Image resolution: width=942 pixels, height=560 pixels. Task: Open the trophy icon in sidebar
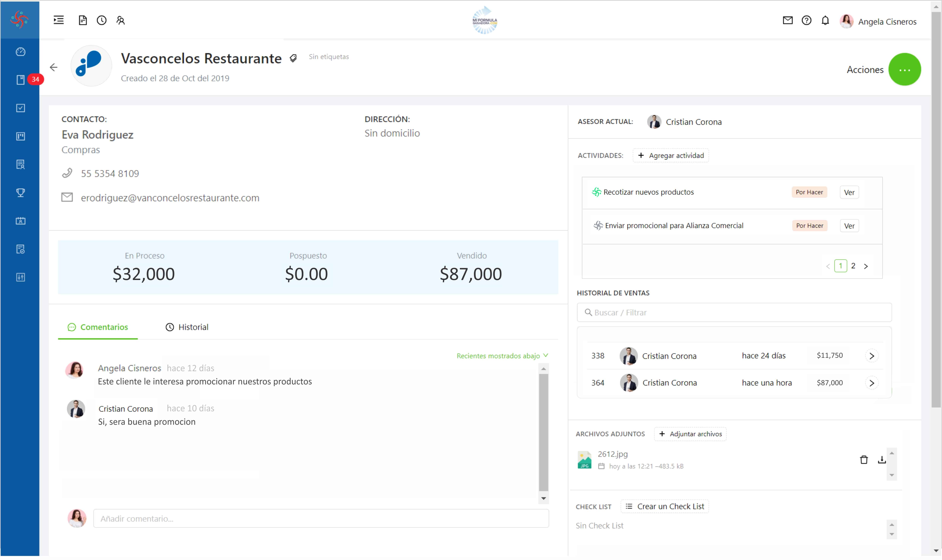[x=20, y=193]
